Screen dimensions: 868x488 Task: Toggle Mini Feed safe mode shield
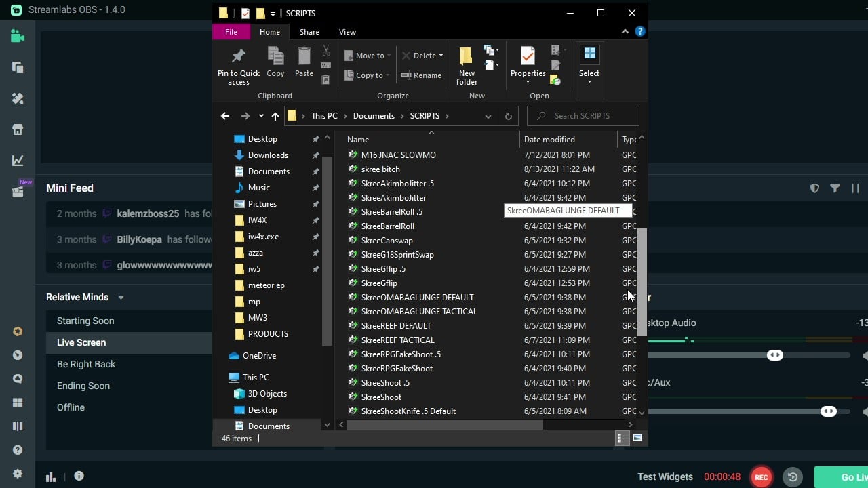tap(815, 188)
